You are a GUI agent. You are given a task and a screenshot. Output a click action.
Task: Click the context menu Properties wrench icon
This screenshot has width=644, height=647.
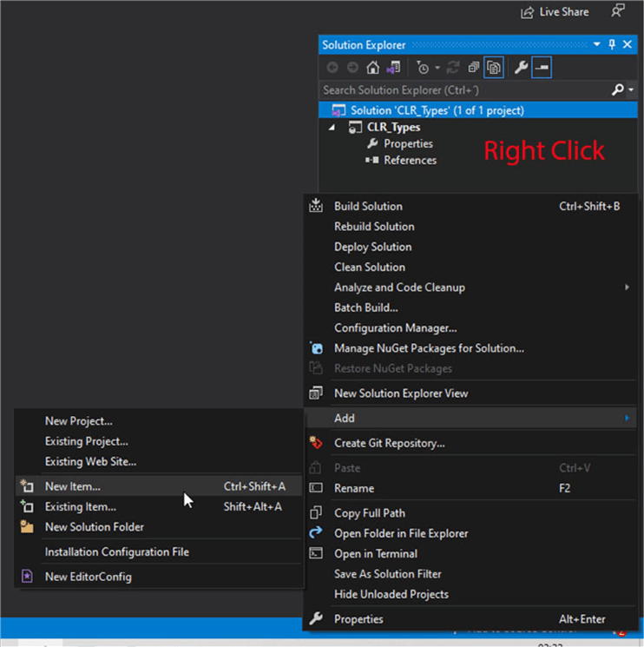point(316,618)
